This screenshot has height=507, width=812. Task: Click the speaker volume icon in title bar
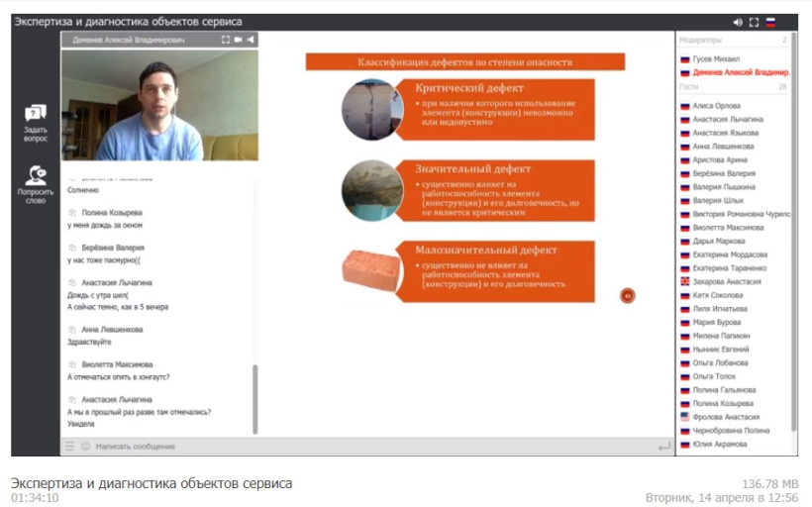pos(738,22)
